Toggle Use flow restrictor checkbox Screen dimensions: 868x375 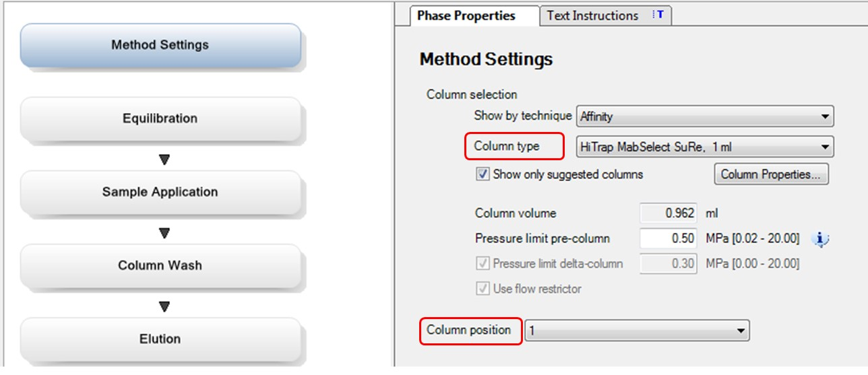point(483,289)
